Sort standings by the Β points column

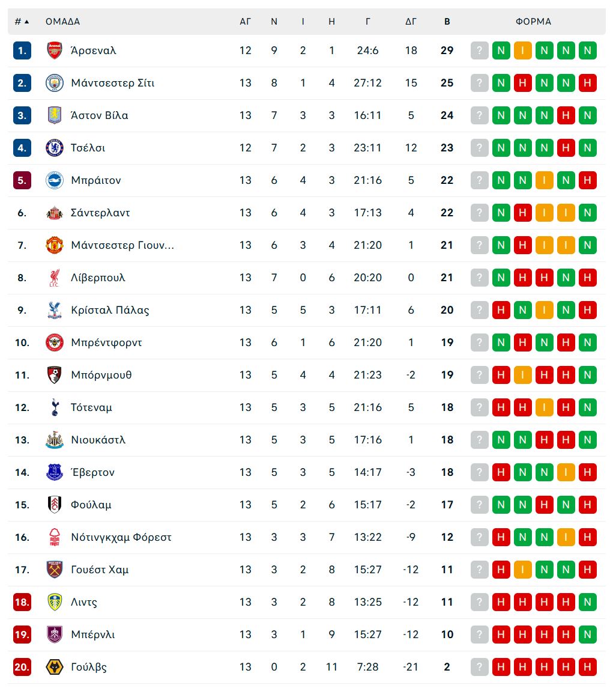[x=447, y=22]
